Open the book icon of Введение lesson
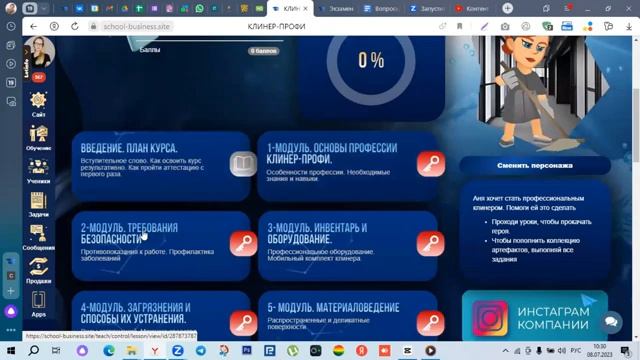This screenshot has width=640, height=360. pos(243,164)
